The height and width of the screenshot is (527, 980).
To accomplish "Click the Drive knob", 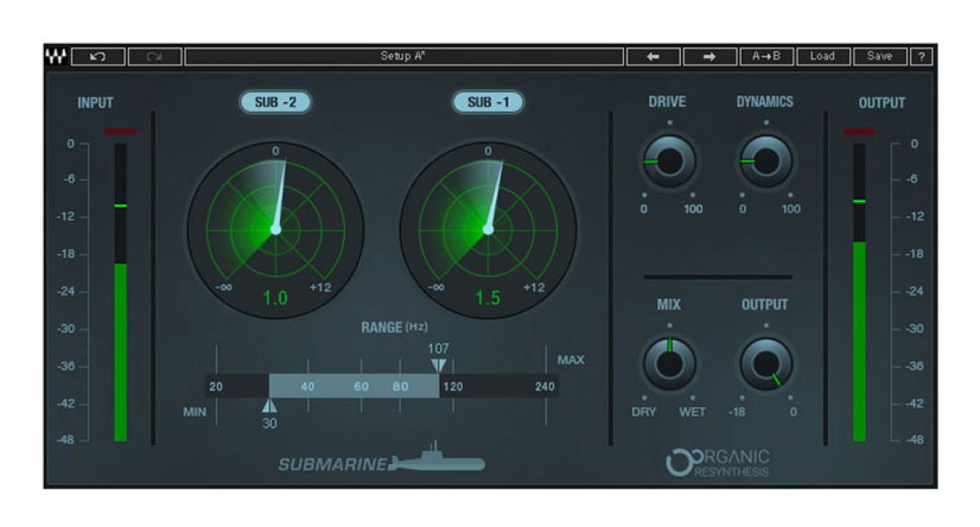I will 669,161.
